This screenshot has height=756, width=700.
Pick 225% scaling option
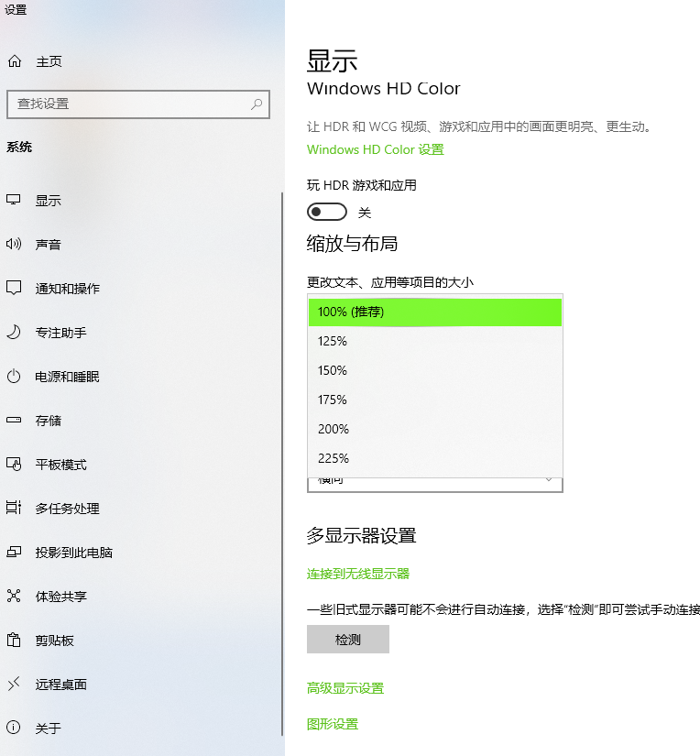point(435,458)
